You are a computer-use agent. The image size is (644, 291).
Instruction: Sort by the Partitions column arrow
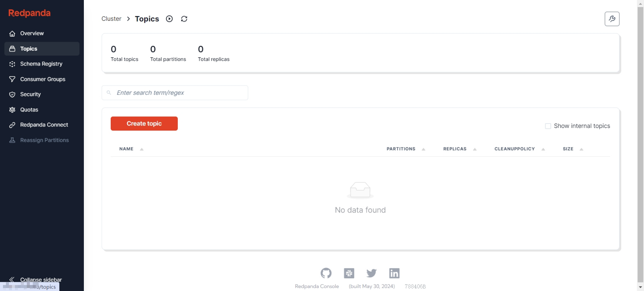423,149
